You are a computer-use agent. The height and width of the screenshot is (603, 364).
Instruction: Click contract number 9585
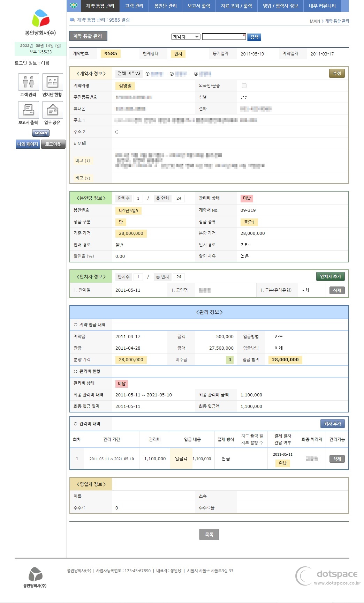point(111,54)
